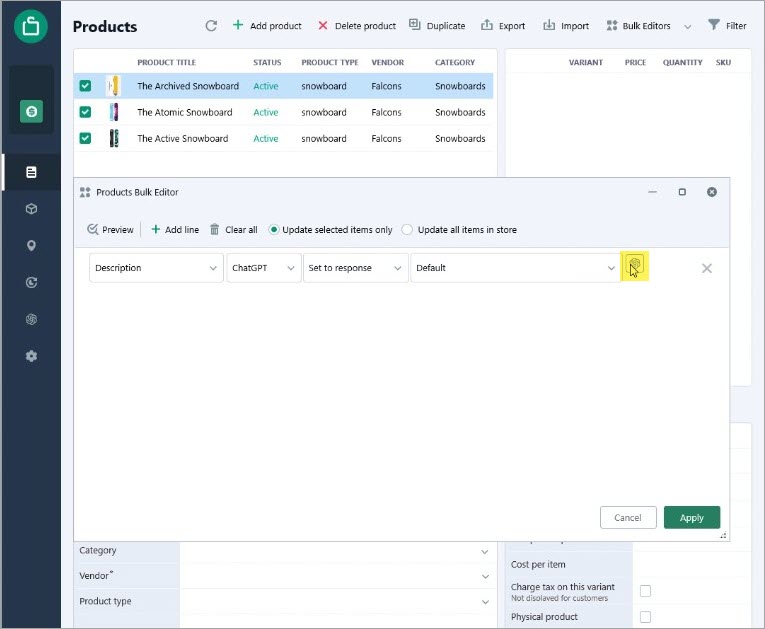Screen dimensions: 765x629
Task: Open the Filter panel
Action: [x=727, y=25]
